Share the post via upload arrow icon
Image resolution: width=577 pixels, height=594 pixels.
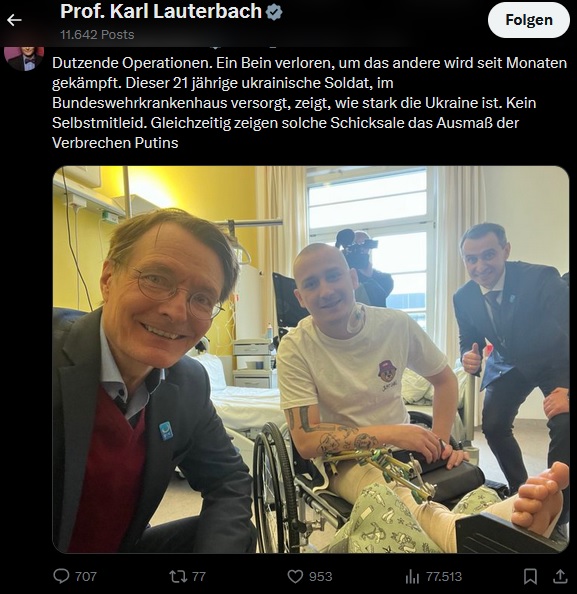pos(560,576)
